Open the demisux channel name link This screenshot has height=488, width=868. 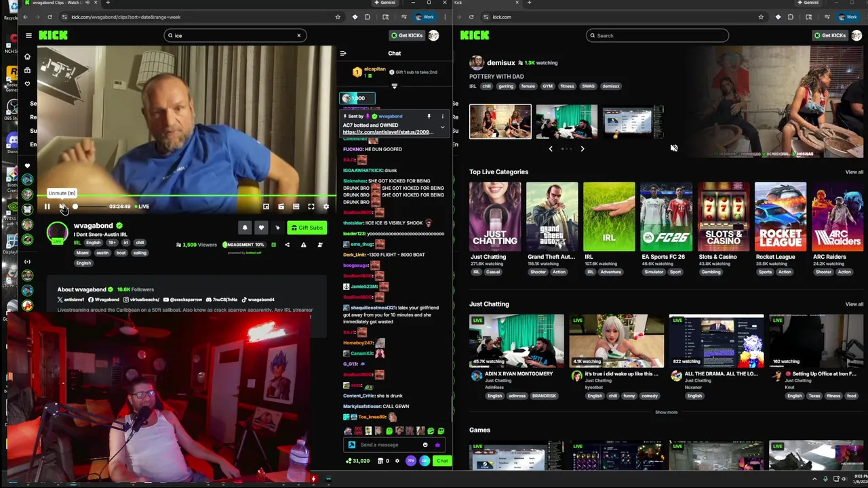point(500,63)
